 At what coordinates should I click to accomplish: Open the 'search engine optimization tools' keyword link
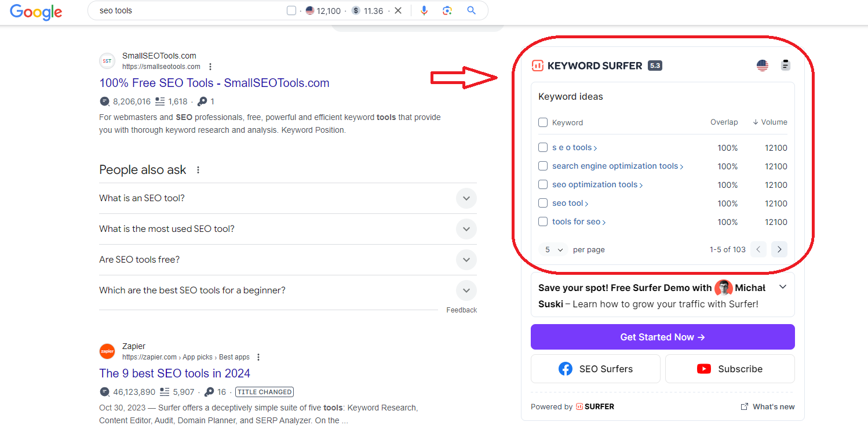(618, 166)
